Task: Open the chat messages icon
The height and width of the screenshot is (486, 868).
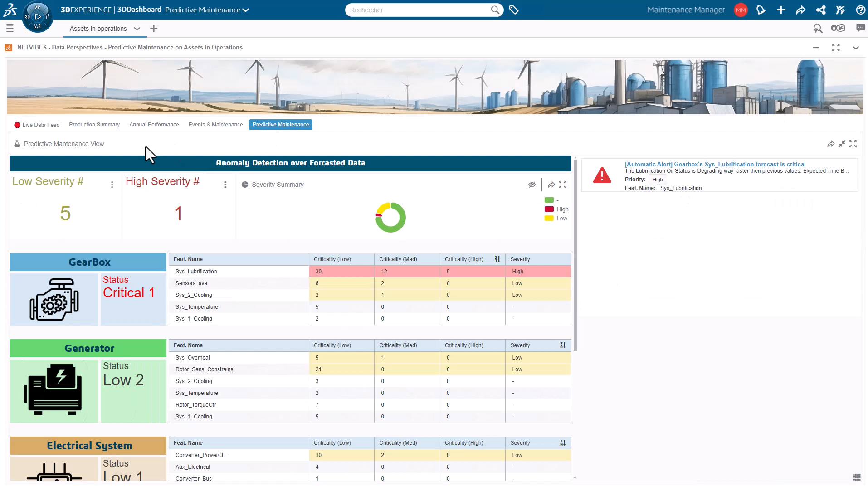Action: point(860,29)
